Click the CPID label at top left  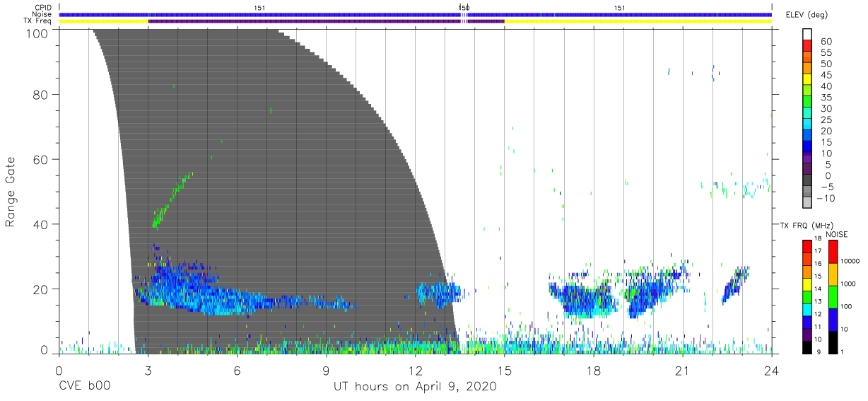pos(42,8)
